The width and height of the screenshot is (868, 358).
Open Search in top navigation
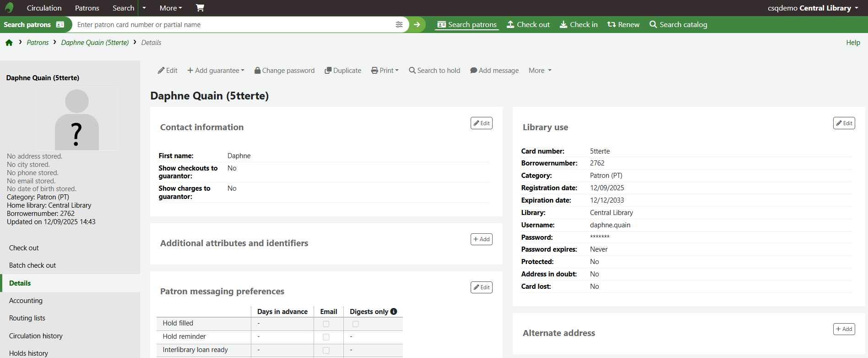pos(123,8)
